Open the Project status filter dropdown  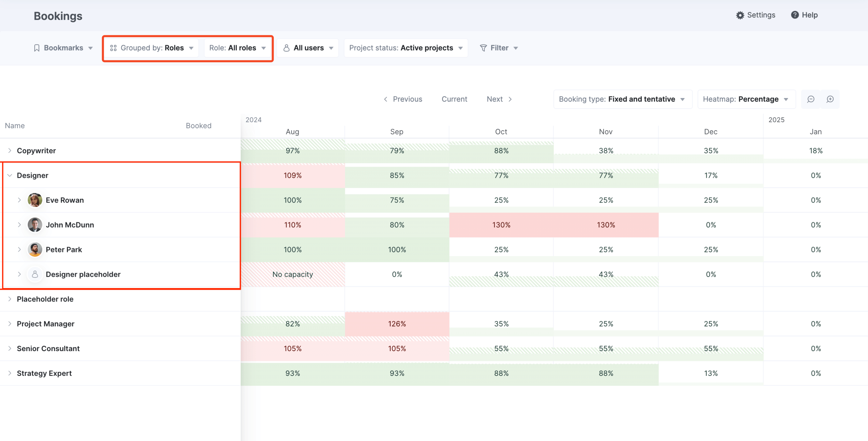[406, 48]
